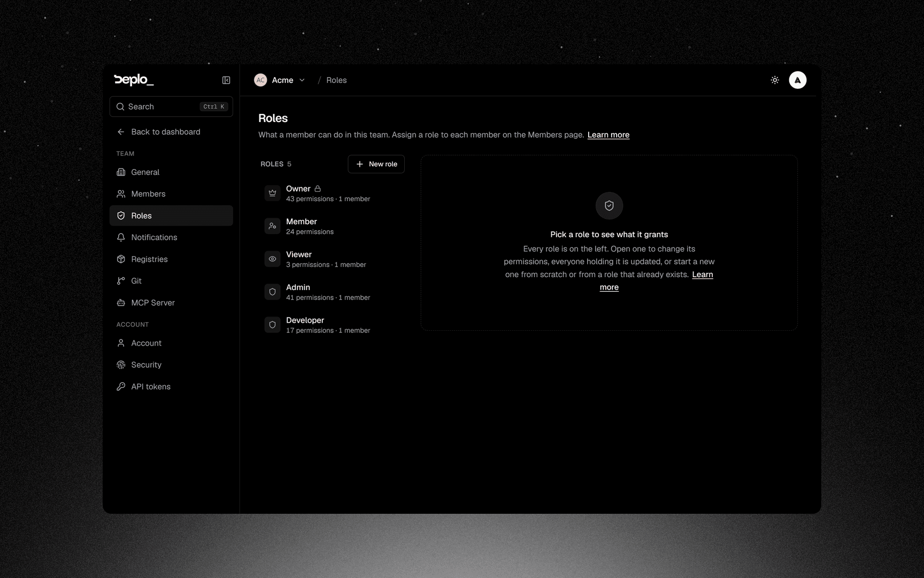Click the Roles breadcrumb
The height and width of the screenshot is (578, 924).
(336, 80)
